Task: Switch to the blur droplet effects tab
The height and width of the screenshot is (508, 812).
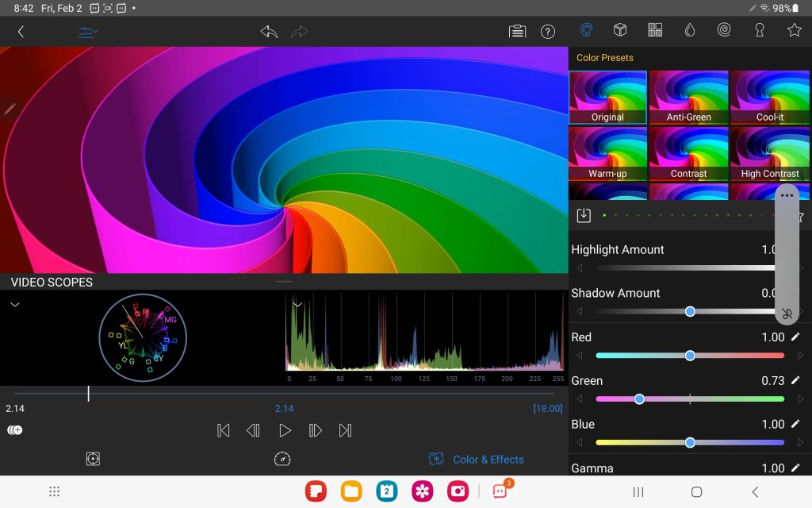Action: [x=690, y=30]
